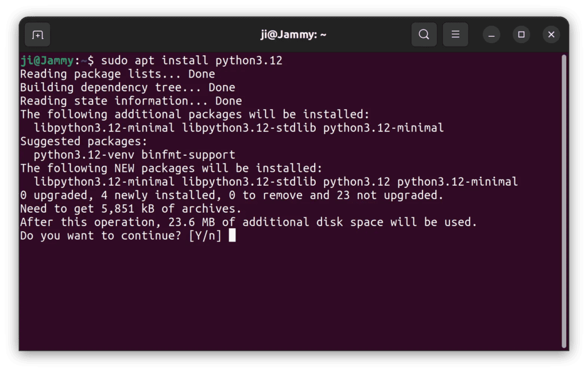The height and width of the screenshot is (372, 588).
Task: Minimize the terminal window
Action: tap(492, 34)
